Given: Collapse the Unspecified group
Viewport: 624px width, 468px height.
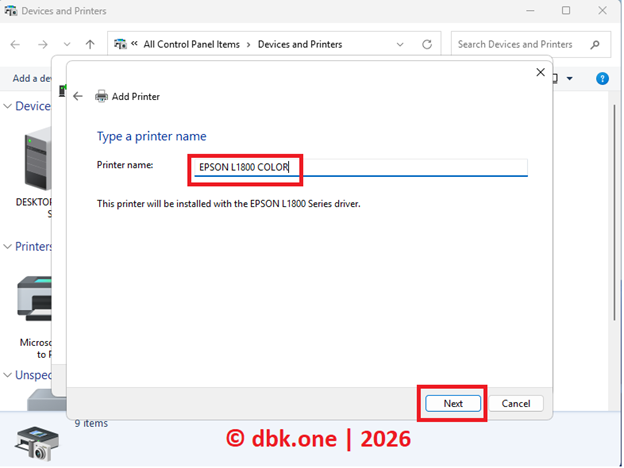Looking at the screenshot, I should point(8,375).
